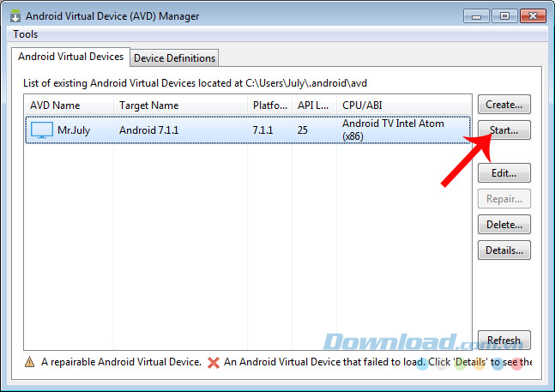Select the Android Virtual Devices tab
The width and height of the screenshot is (555, 392).
point(71,57)
